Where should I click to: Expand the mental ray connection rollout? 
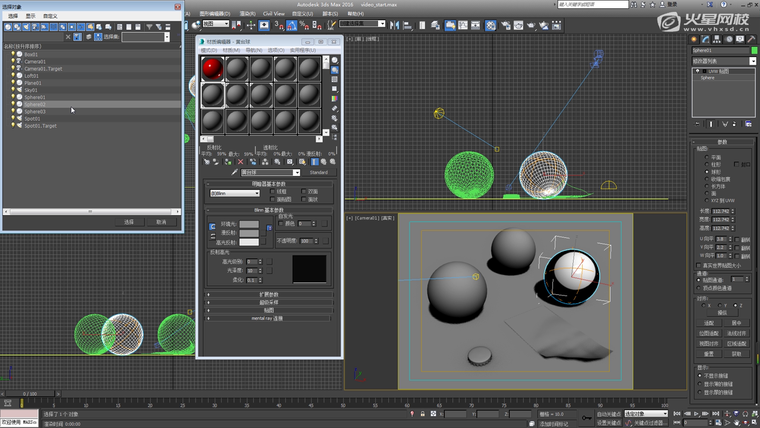268,319
